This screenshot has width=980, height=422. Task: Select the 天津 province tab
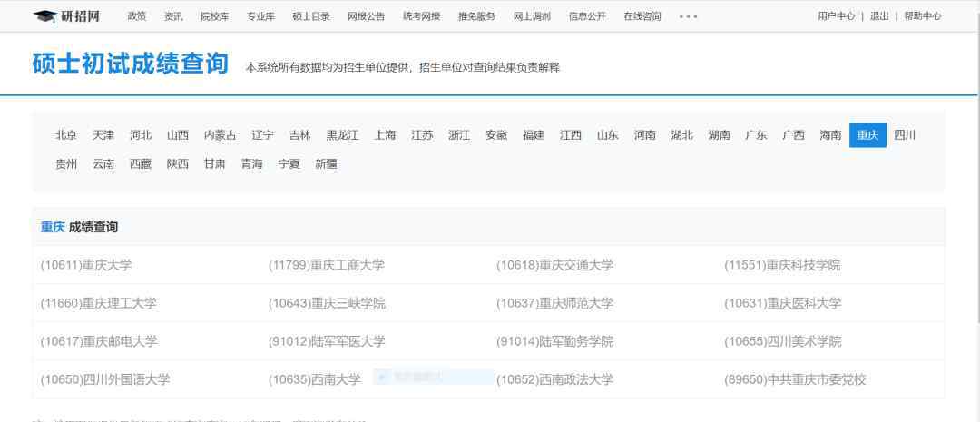click(x=103, y=135)
